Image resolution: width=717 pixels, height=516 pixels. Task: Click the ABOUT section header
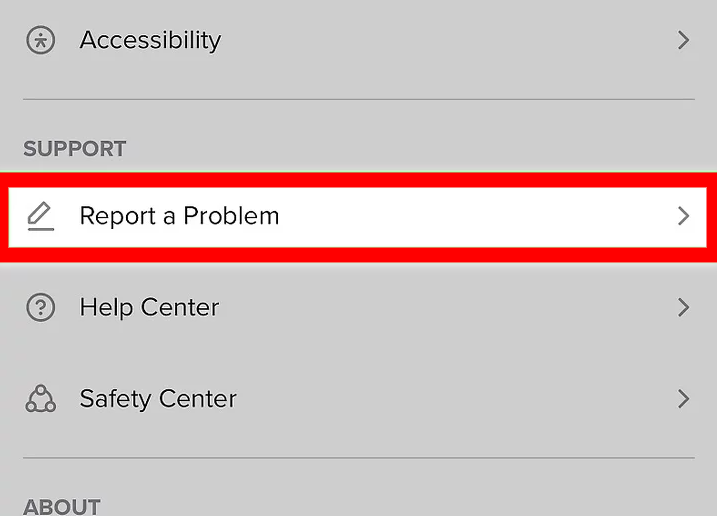pyautogui.click(x=62, y=506)
